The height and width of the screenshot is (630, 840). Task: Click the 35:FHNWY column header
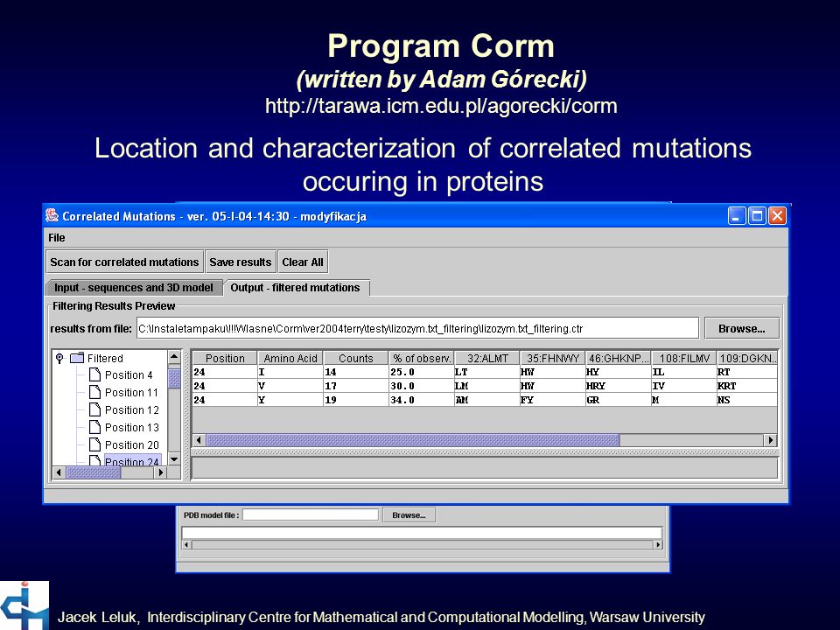tap(553, 359)
